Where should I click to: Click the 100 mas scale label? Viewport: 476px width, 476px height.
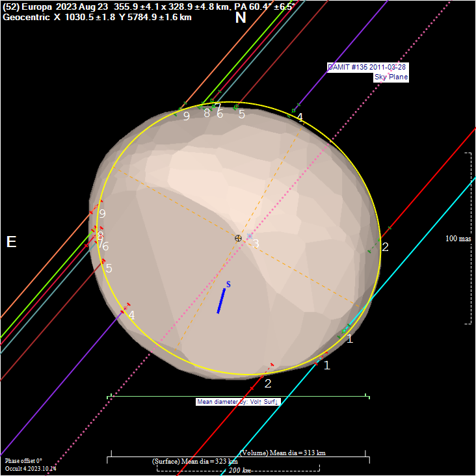(458, 239)
